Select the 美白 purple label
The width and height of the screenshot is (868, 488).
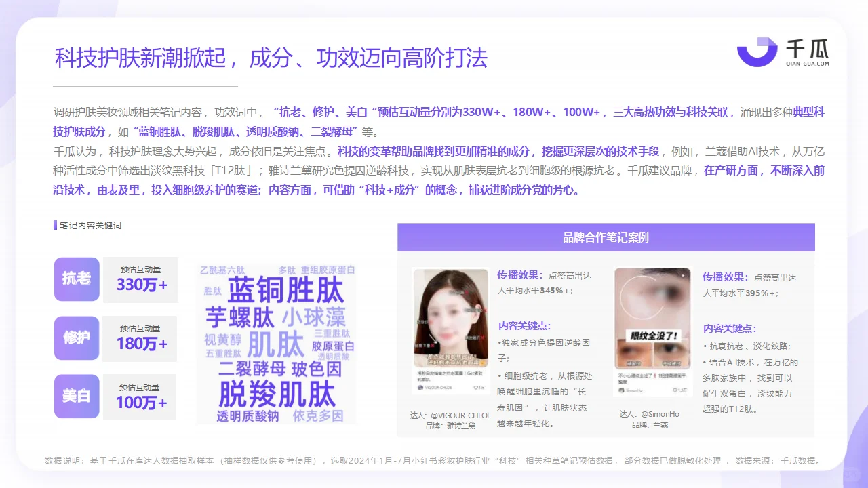77,396
